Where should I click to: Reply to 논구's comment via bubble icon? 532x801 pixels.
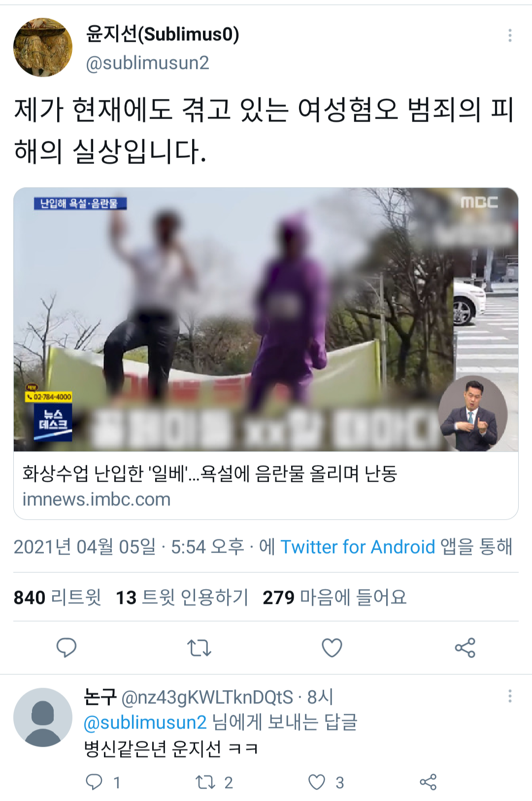94,782
